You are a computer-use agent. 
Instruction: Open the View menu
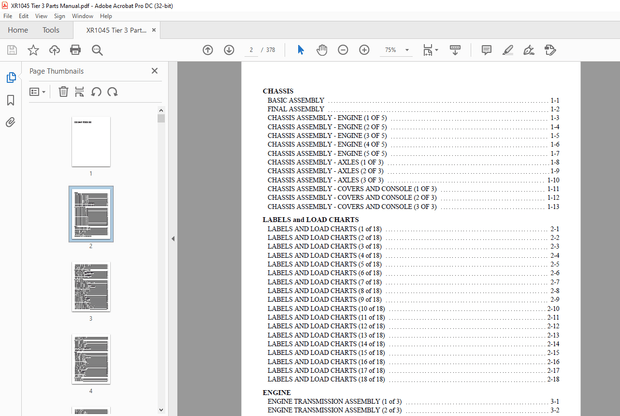(x=41, y=16)
